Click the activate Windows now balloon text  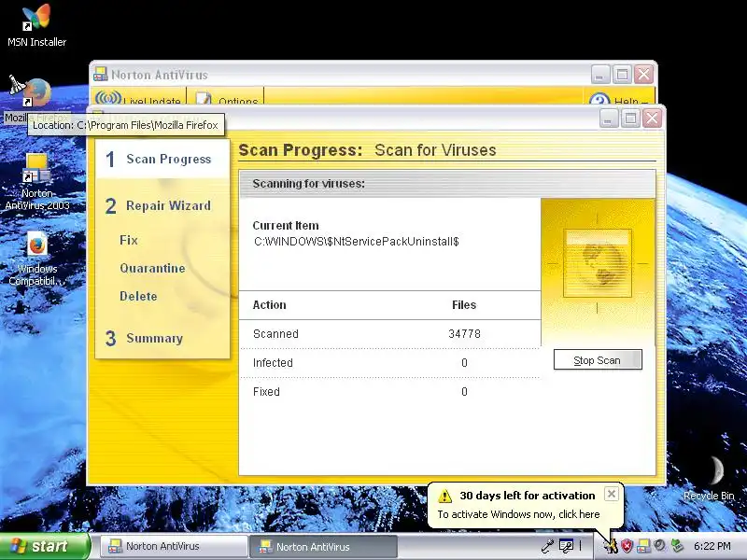[x=518, y=514]
